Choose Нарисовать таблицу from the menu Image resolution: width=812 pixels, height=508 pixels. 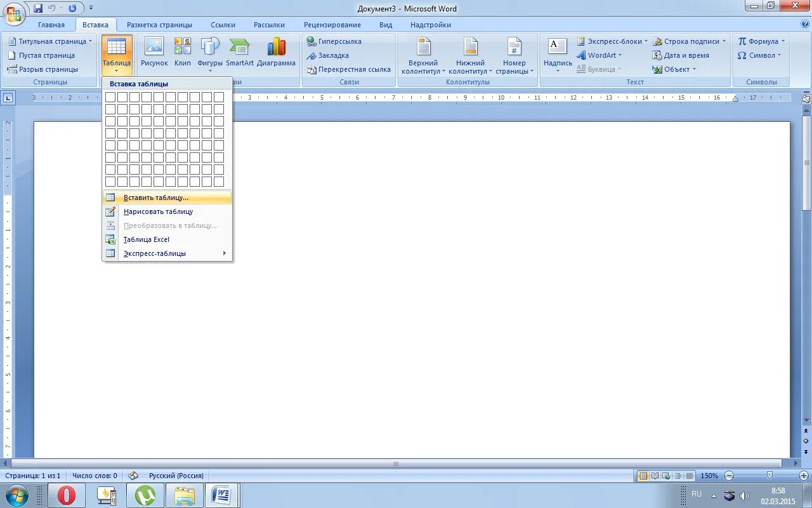point(167,211)
